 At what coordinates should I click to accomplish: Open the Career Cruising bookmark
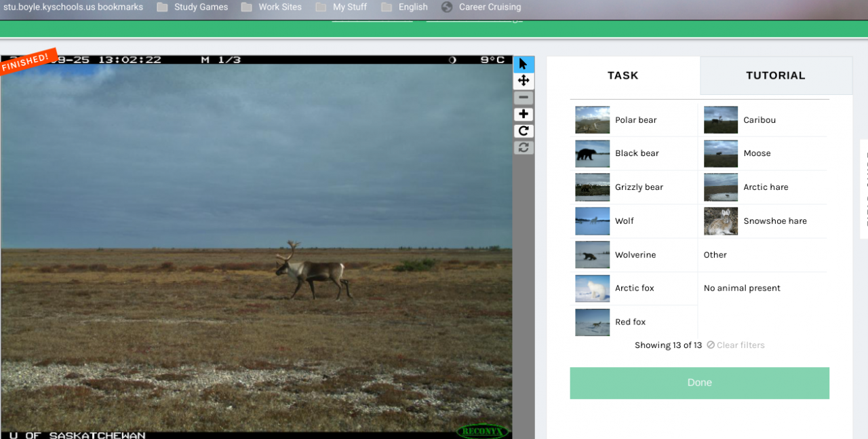[481, 7]
